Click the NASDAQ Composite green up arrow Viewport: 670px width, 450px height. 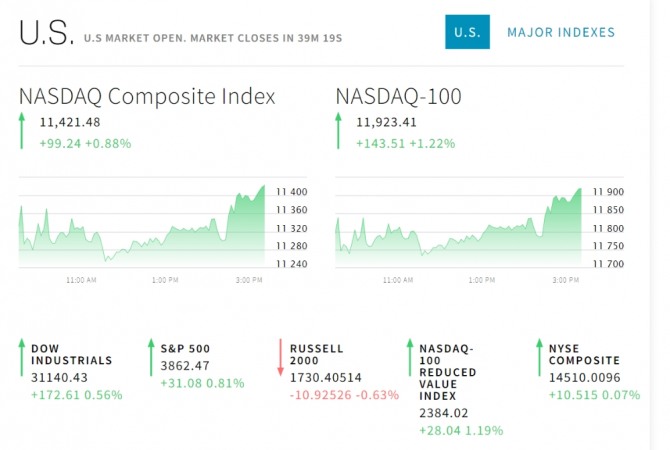point(22,132)
